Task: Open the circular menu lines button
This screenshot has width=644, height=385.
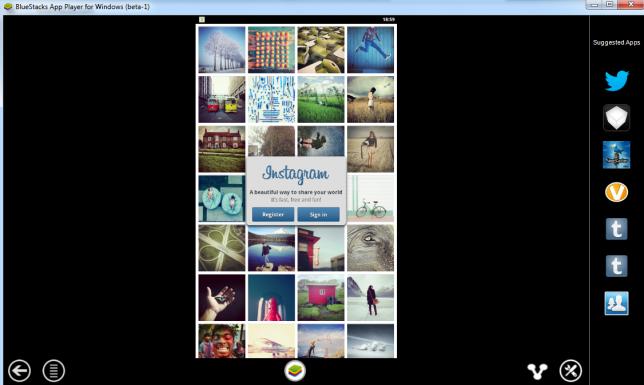Action: coord(54,371)
